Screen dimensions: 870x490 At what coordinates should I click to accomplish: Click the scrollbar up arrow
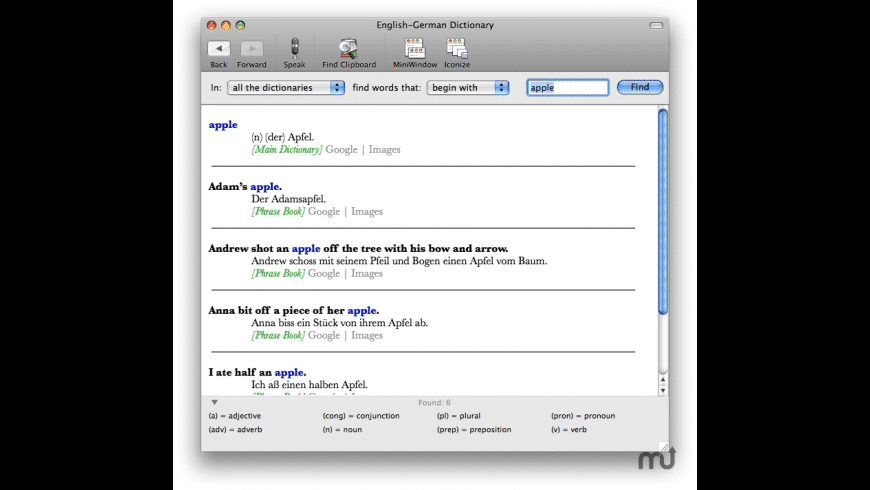click(662, 380)
